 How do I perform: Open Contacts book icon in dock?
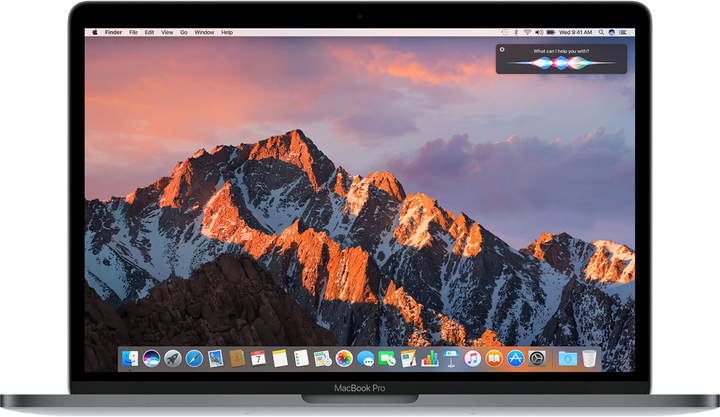[x=237, y=359]
